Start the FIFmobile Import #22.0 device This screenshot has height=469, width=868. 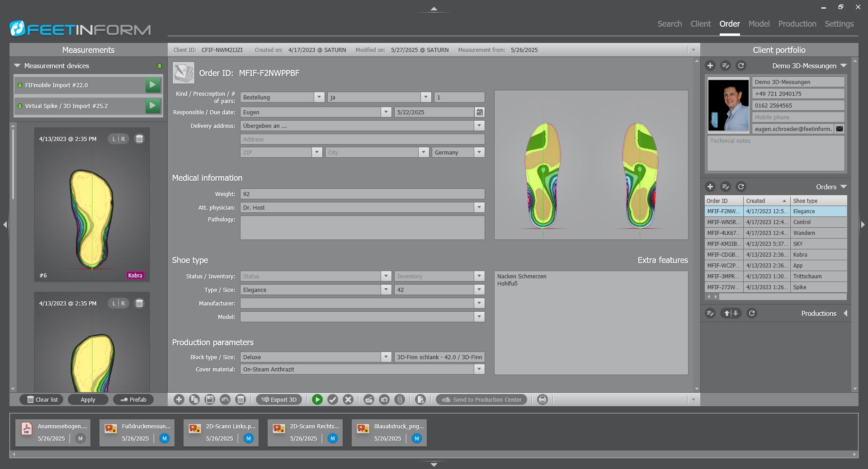point(153,85)
